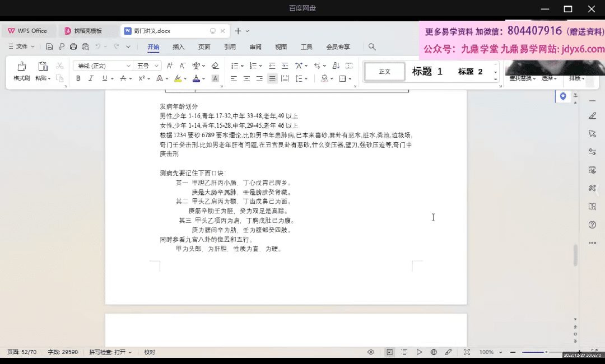Toggle bold formatting
The height and width of the screenshot is (364, 605).
point(78,78)
